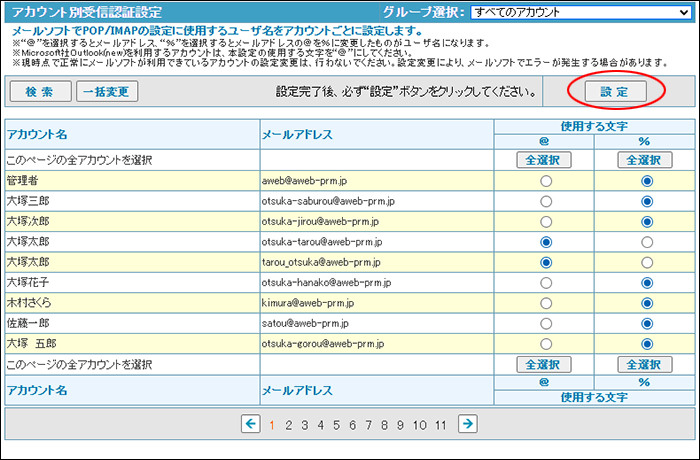Select @ radio for 木村さくら
Viewport: 700px width, 460px height.
[545, 303]
